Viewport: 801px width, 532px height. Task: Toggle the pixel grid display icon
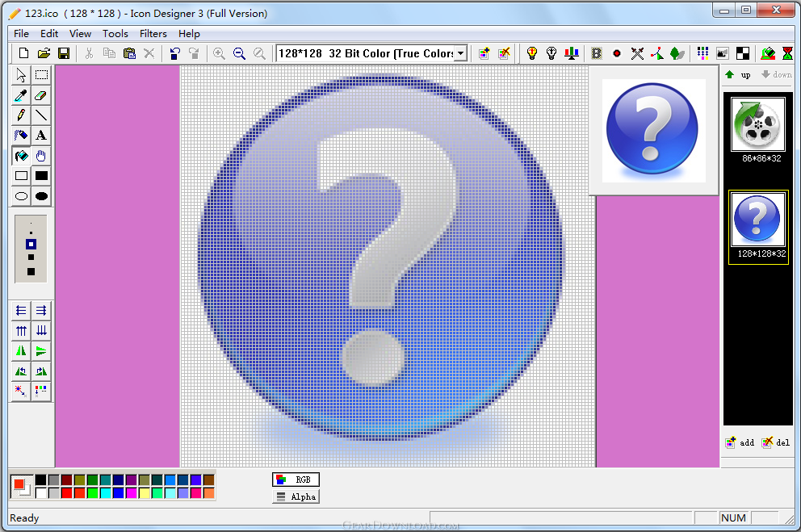(x=703, y=53)
